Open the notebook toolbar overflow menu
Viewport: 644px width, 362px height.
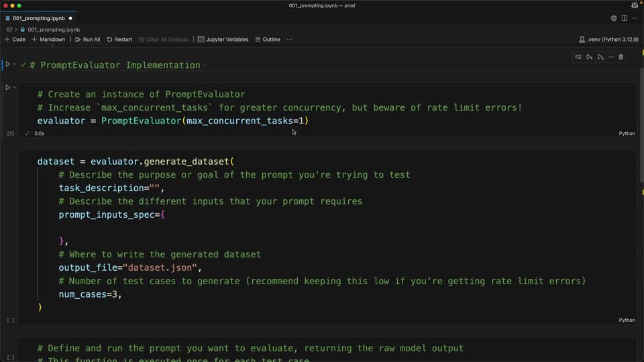[x=290, y=40]
